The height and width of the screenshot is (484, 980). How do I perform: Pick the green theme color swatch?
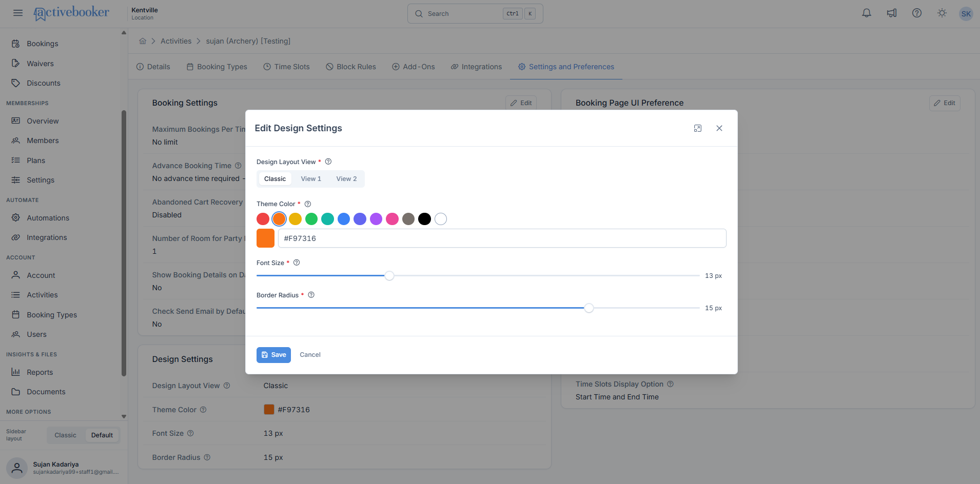(x=311, y=219)
